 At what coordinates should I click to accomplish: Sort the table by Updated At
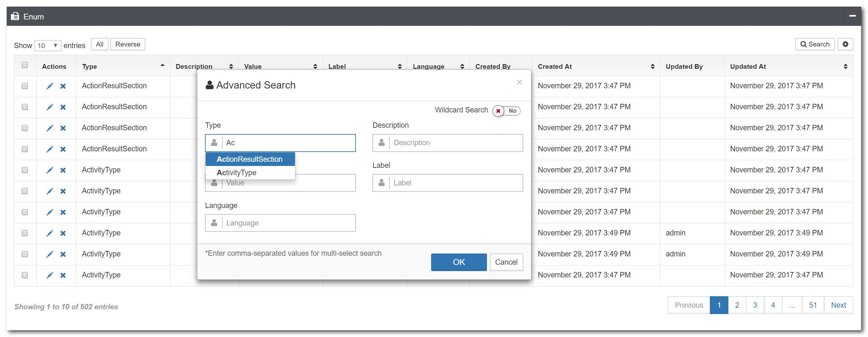pos(789,66)
